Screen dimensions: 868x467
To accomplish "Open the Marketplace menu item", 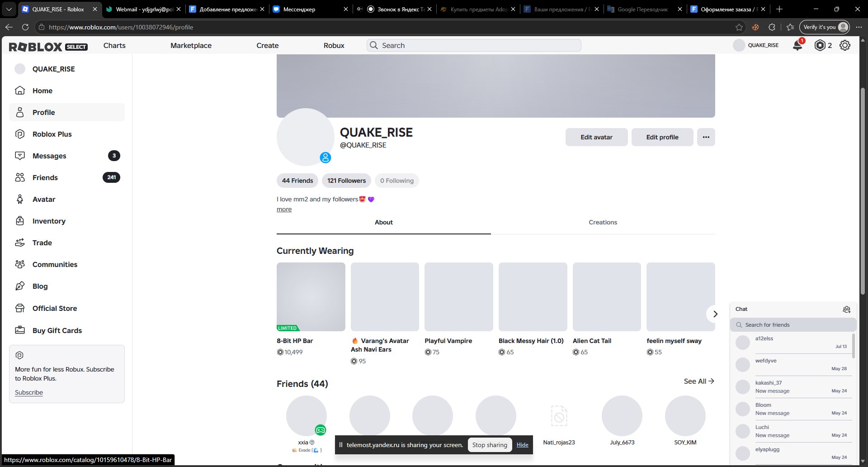I will (191, 45).
